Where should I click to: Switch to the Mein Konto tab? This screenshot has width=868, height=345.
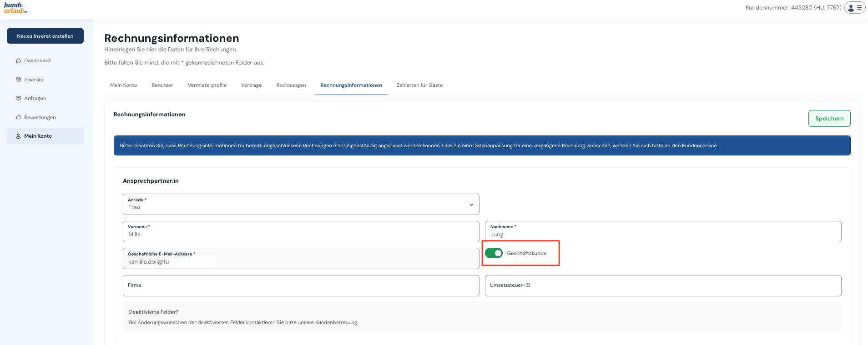pyautogui.click(x=123, y=85)
